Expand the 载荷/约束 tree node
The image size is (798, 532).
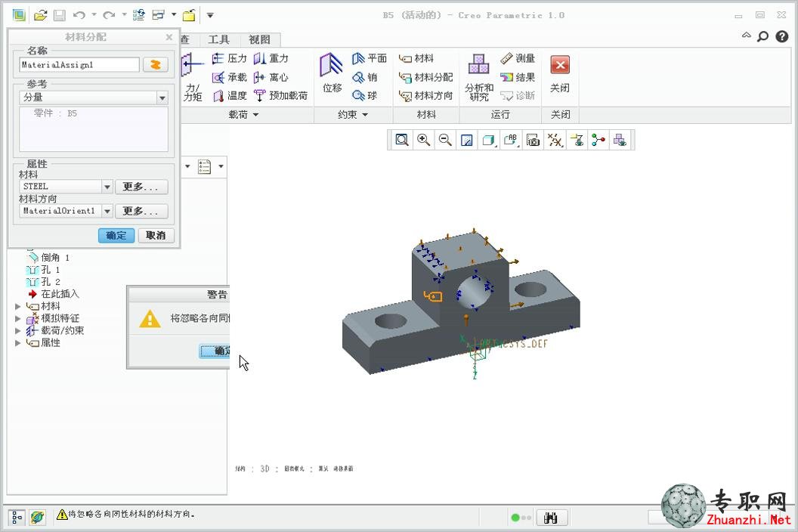coord(17,331)
